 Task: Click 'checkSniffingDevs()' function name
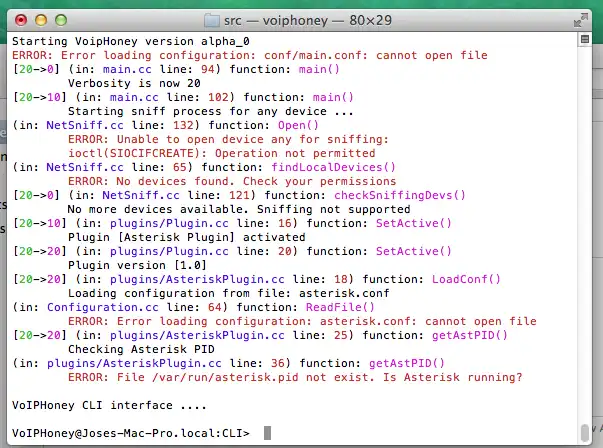click(400, 195)
